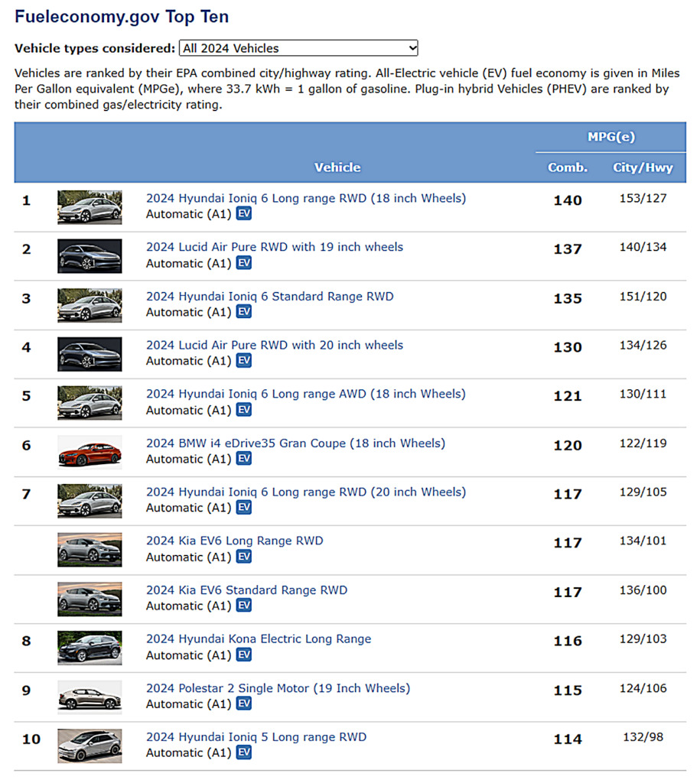Click the MPG(e) header label
The image size is (700, 783).
pos(611,137)
